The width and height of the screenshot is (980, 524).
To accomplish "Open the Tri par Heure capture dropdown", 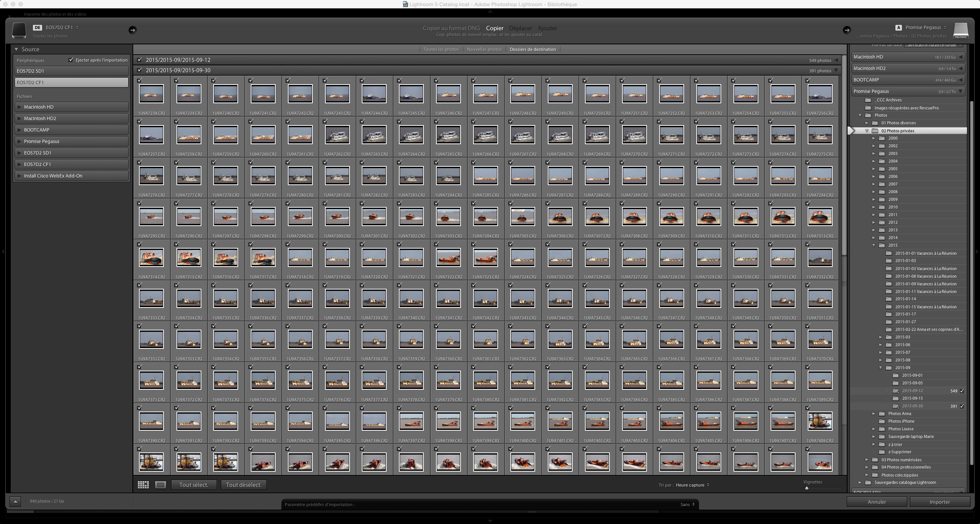I will (693, 485).
